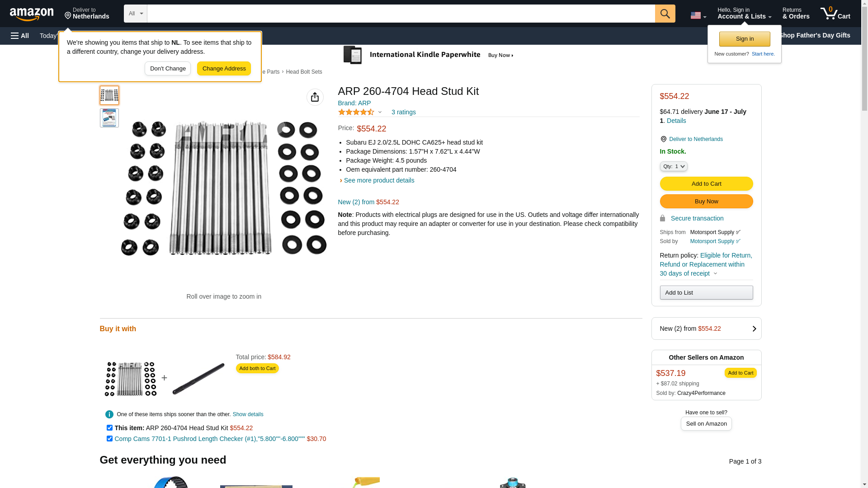
Task: Click the Amazon logo
Action: click(32, 14)
